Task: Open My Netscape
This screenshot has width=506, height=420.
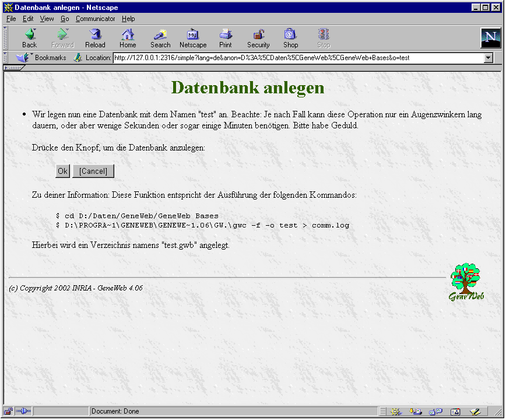Action: [x=193, y=38]
